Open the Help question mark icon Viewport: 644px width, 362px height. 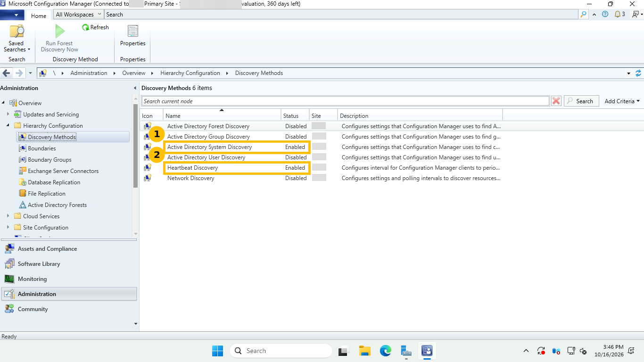605,14
